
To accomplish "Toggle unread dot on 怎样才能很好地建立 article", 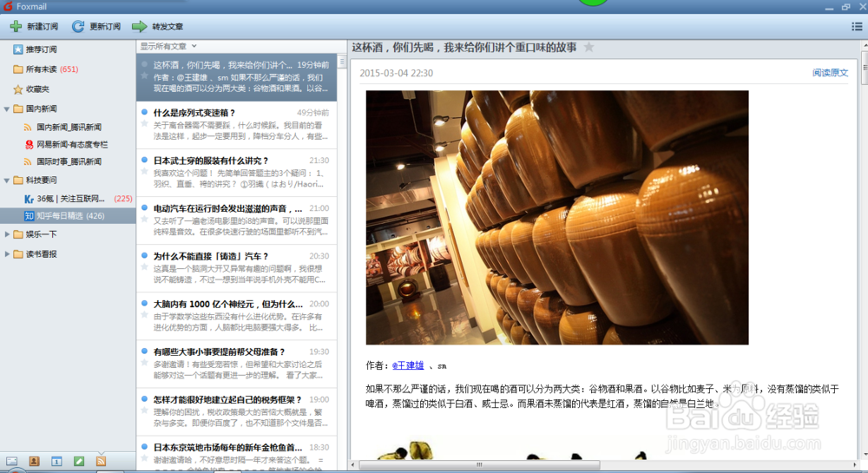I will tap(144, 398).
